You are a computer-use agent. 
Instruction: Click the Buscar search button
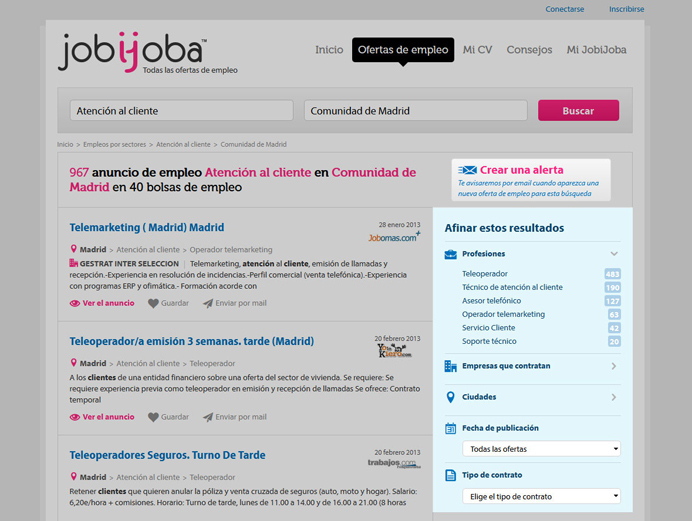(578, 111)
